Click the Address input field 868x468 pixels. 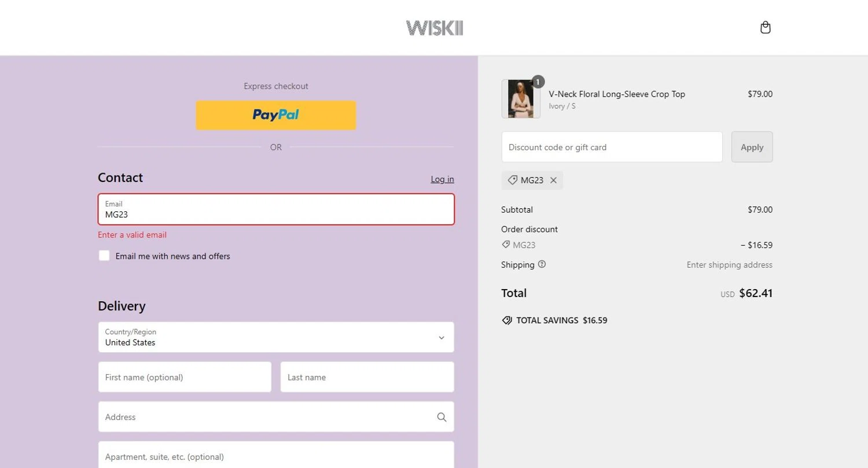[276, 417]
